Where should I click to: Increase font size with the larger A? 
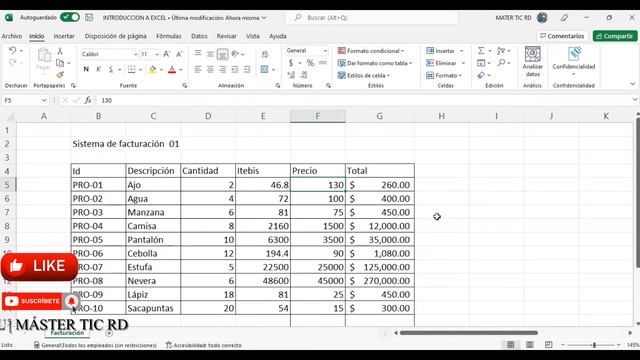(167, 54)
